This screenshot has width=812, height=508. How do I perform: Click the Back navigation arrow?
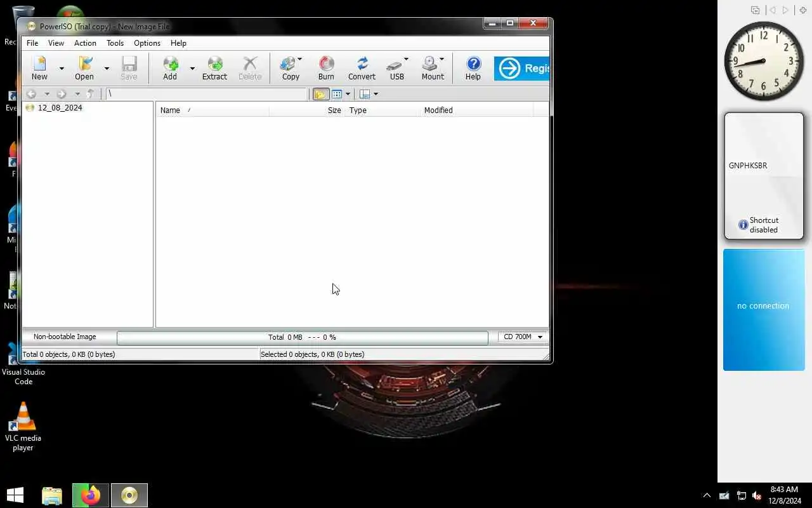31,94
